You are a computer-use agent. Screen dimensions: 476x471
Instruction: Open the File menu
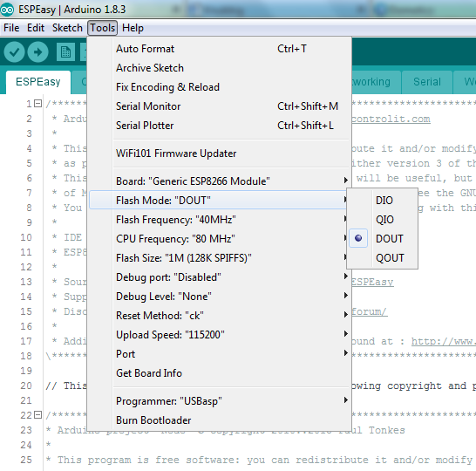pyautogui.click(x=11, y=28)
